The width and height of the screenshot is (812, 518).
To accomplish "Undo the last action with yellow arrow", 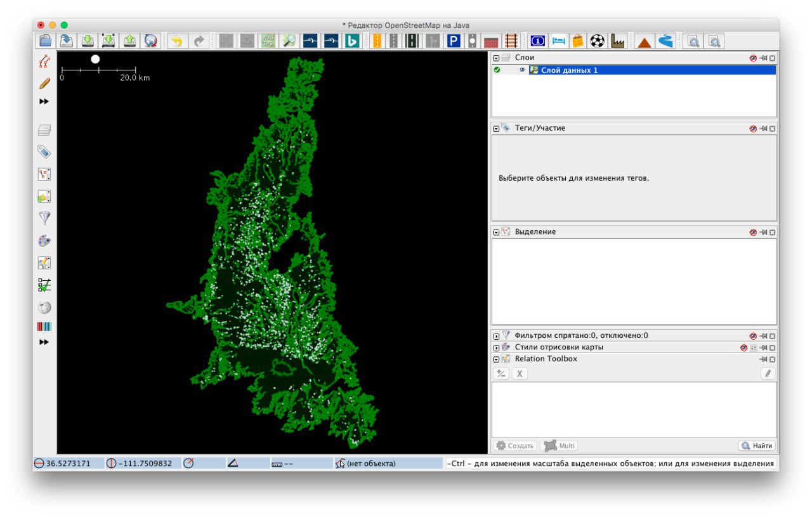I will point(177,41).
